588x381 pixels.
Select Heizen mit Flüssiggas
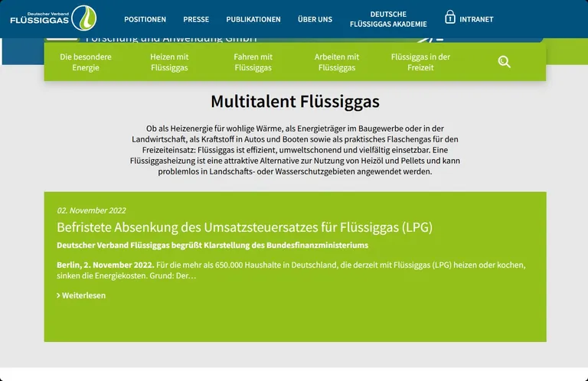click(x=169, y=62)
